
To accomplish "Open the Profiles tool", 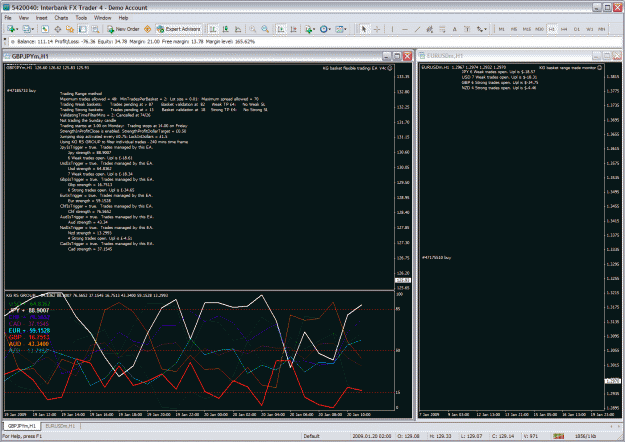I will click(27, 29).
